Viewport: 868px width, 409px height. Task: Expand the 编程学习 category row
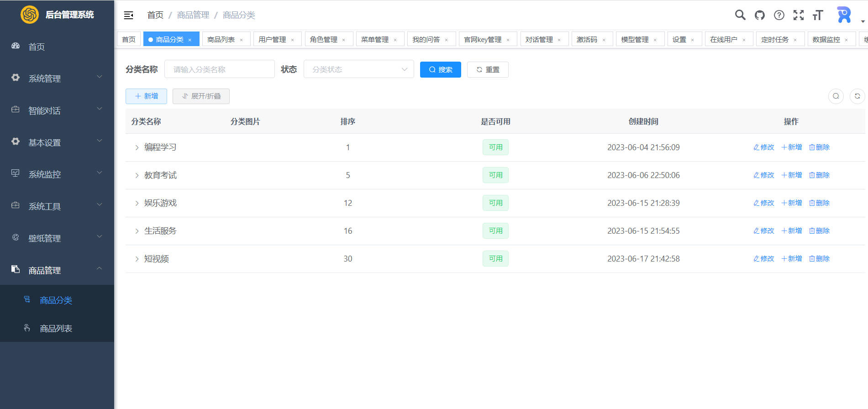[x=137, y=147]
